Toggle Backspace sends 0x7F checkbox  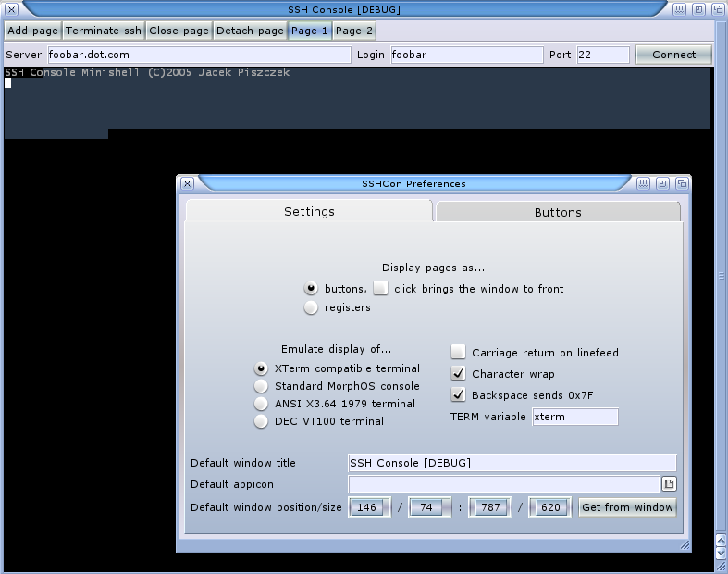point(458,394)
